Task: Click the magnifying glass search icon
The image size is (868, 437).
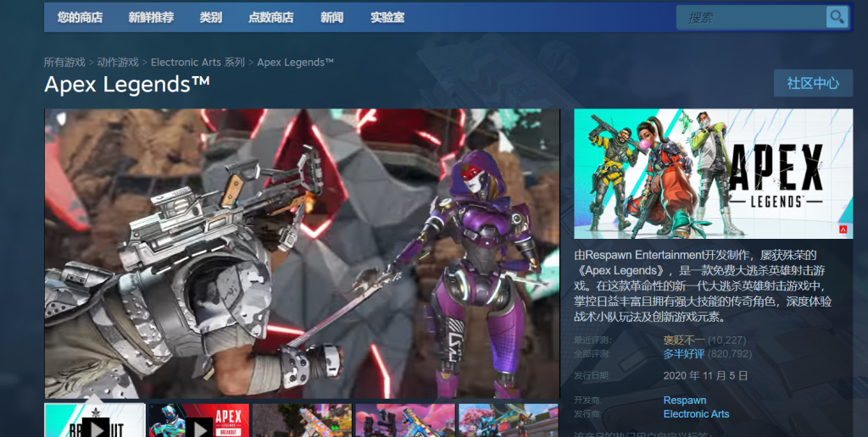Action: coord(837,17)
